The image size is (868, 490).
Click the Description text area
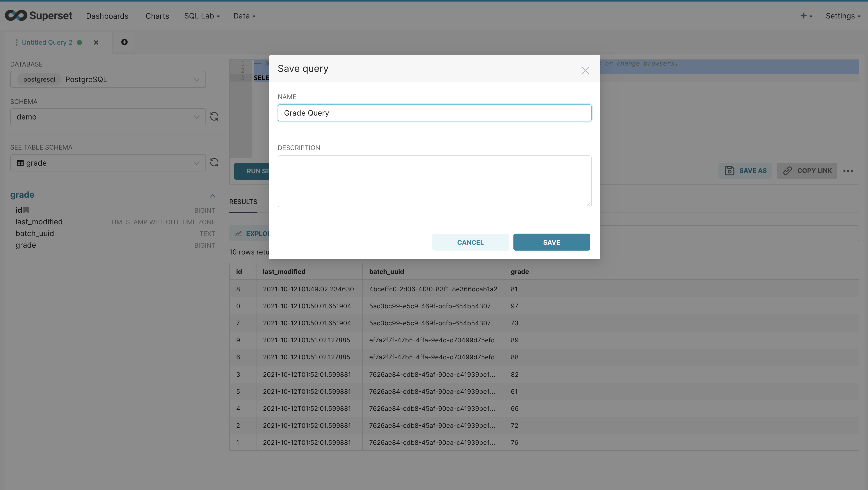pos(434,181)
